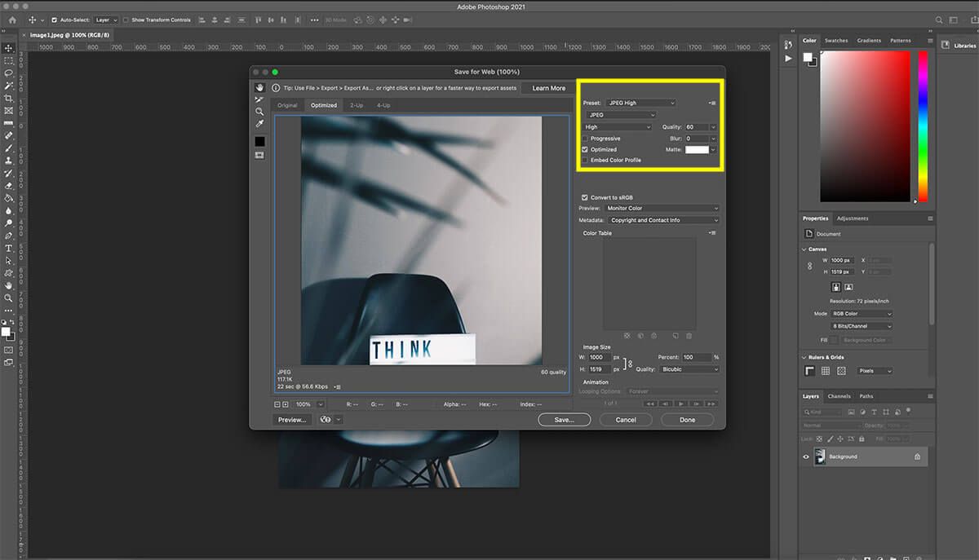
Task: Click the white Matte color swatch
Action: pos(697,150)
